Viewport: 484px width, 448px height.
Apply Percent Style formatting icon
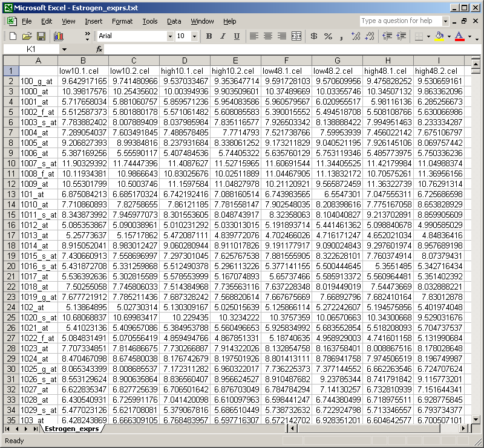pyautogui.click(x=328, y=36)
